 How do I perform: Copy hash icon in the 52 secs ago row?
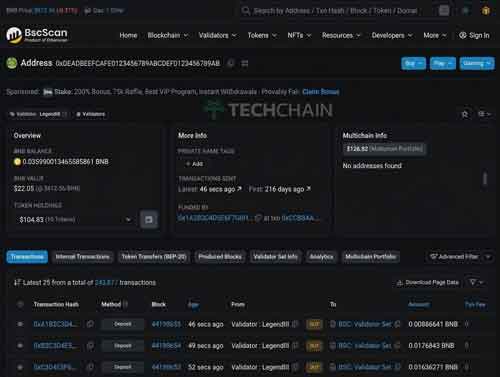click(90, 367)
